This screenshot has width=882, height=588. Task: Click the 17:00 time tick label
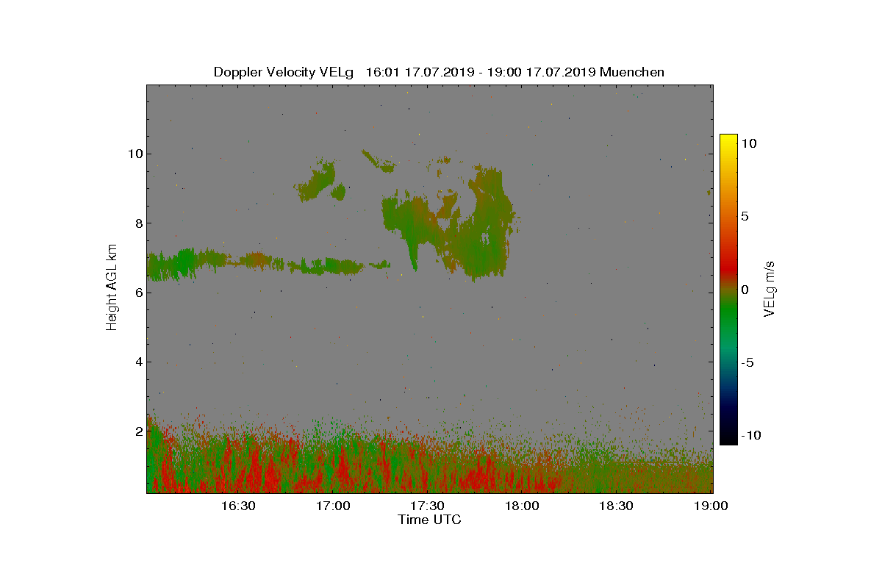333,506
